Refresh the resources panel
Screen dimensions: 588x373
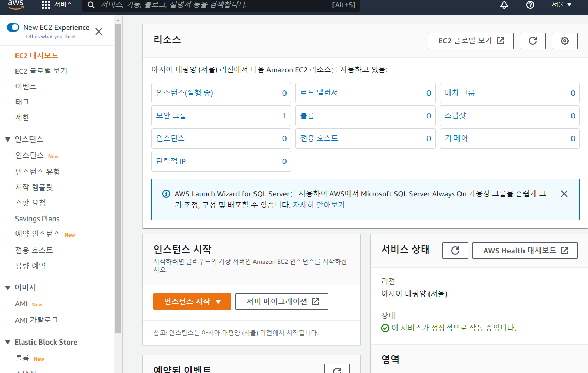click(532, 40)
